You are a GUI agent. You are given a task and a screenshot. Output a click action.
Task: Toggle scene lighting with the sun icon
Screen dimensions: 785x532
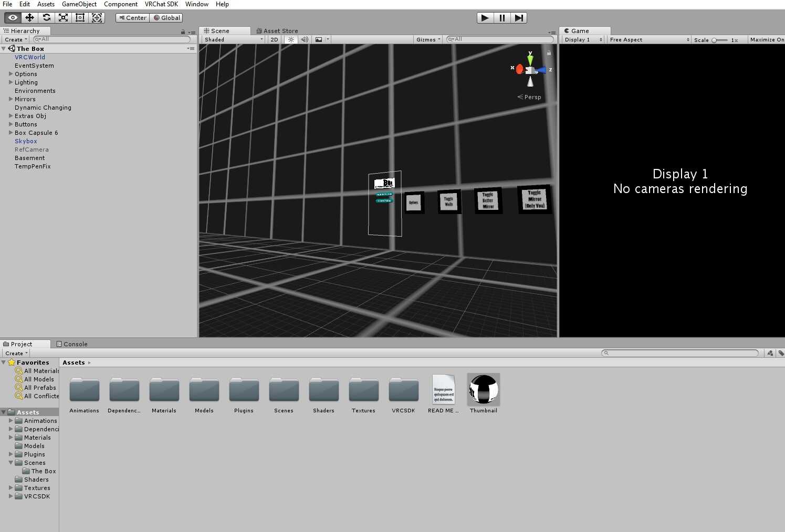[x=291, y=39]
